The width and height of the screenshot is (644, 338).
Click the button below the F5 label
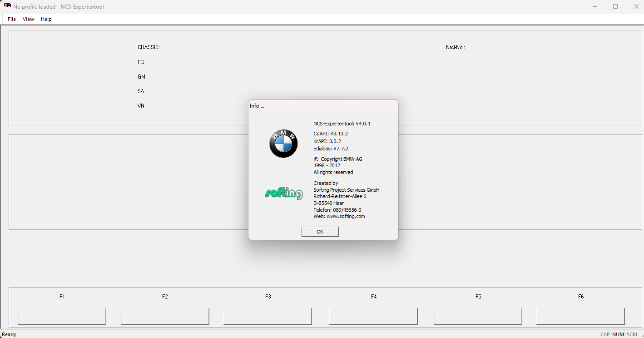coord(478,316)
